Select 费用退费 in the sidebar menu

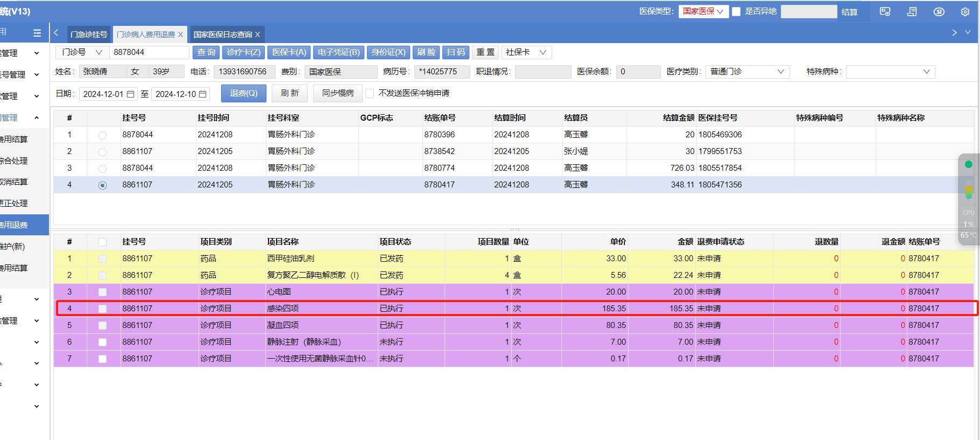click(x=16, y=225)
